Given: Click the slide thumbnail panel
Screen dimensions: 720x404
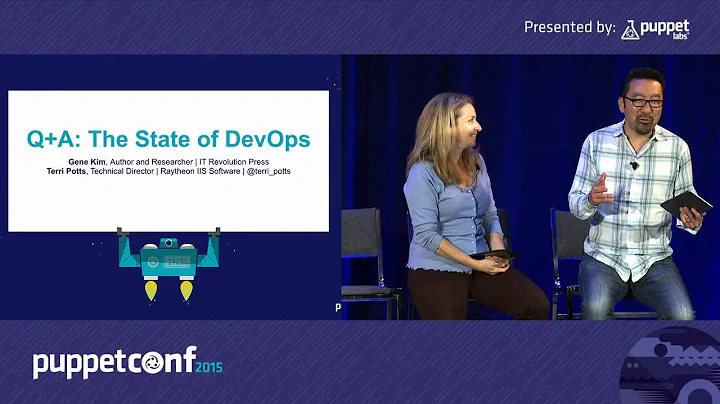Looking at the screenshot, I should (x=169, y=161).
